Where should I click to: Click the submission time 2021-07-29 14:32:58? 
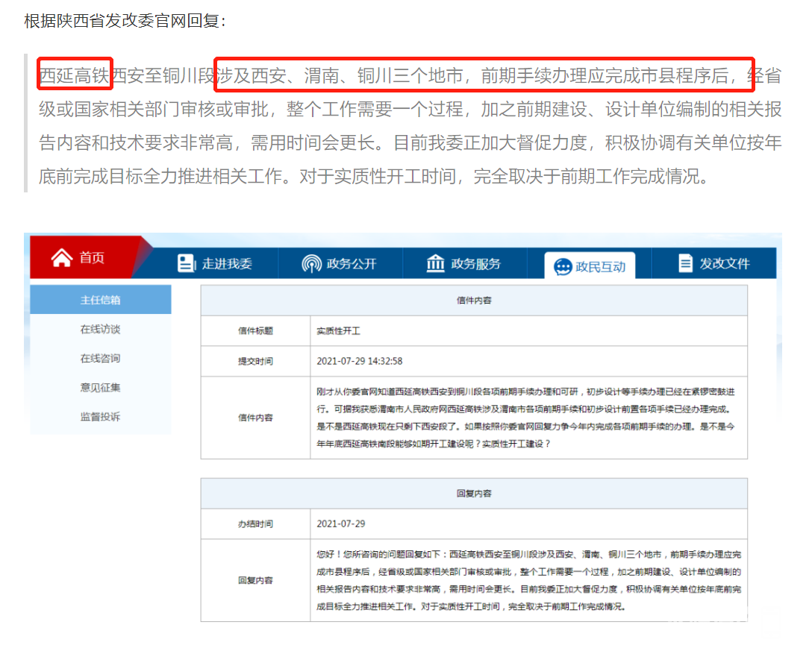click(x=359, y=361)
